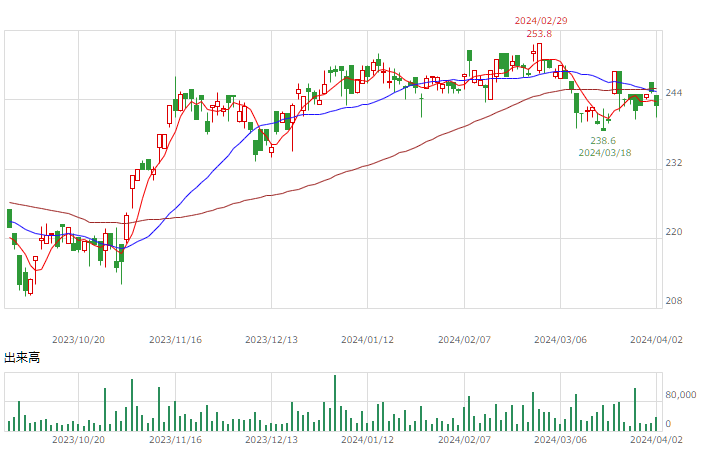The width and height of the screenshot is (703, 453).
Task: Click the 2023/12/13 date under price chart
Action: point(271,340)
